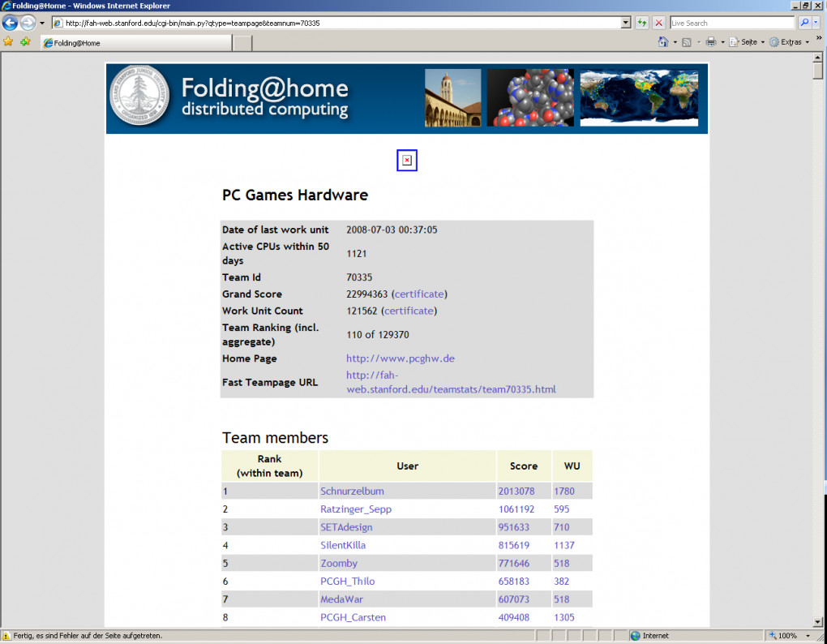827x644 pixels.
Task: Select the Folding@Home browser tab
Action: (x=136, y=43)
